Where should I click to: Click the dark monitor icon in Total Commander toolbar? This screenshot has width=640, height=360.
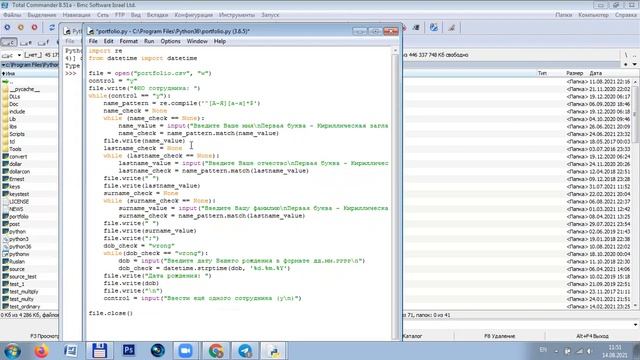[416, 27]
